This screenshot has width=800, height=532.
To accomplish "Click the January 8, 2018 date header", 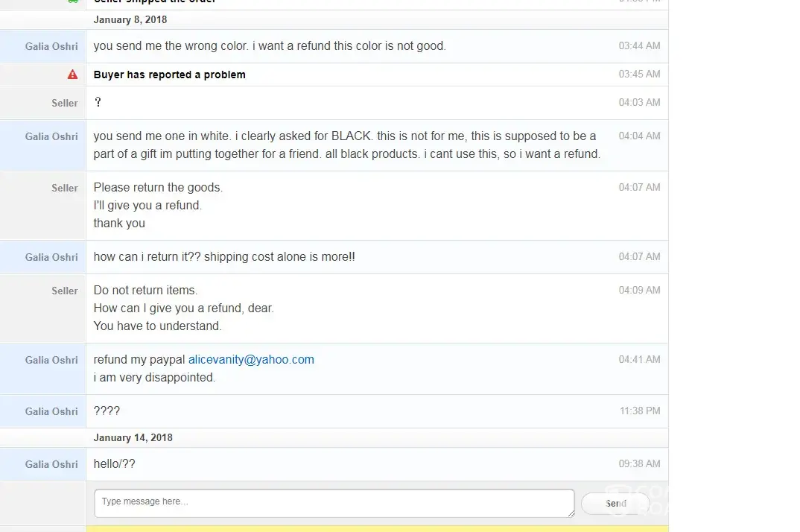I will pos(130,20).
